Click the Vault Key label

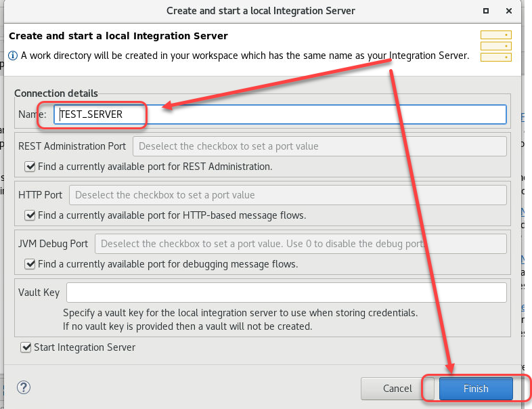pos(39,293)
